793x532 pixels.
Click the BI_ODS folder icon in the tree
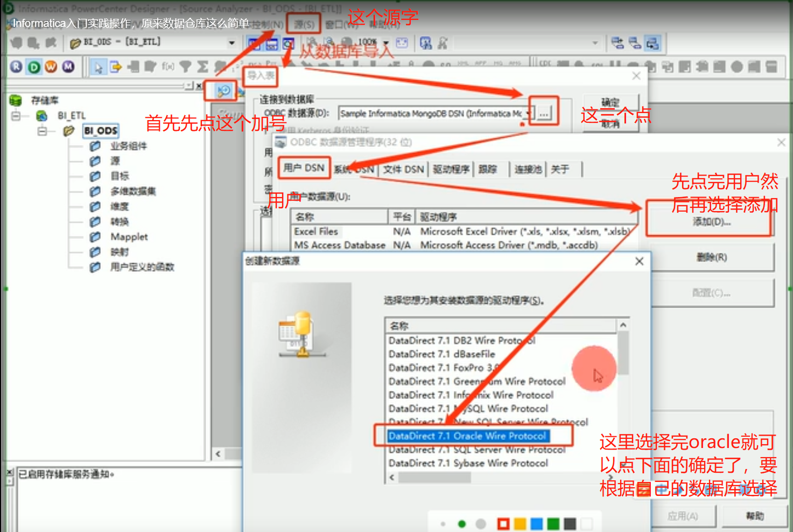point(68,130)
